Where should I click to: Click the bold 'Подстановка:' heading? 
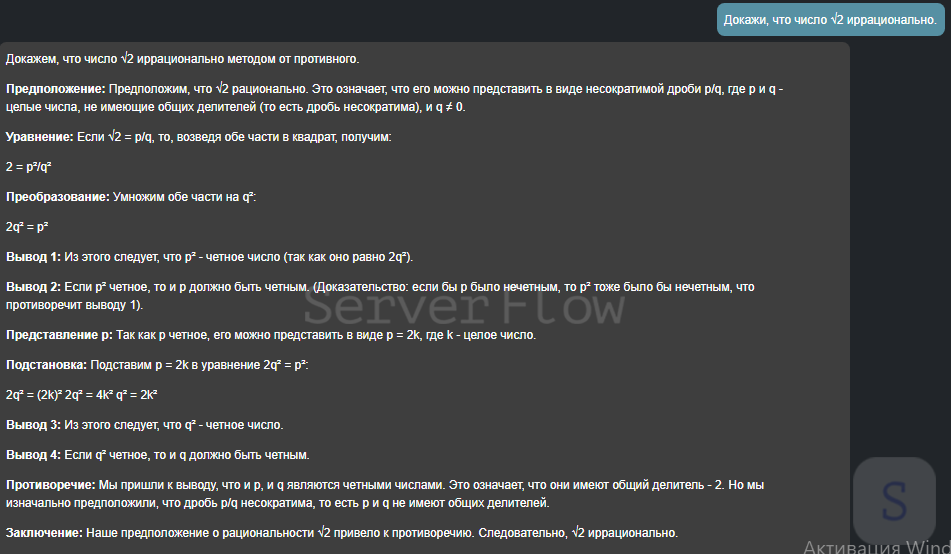[47, 365]
